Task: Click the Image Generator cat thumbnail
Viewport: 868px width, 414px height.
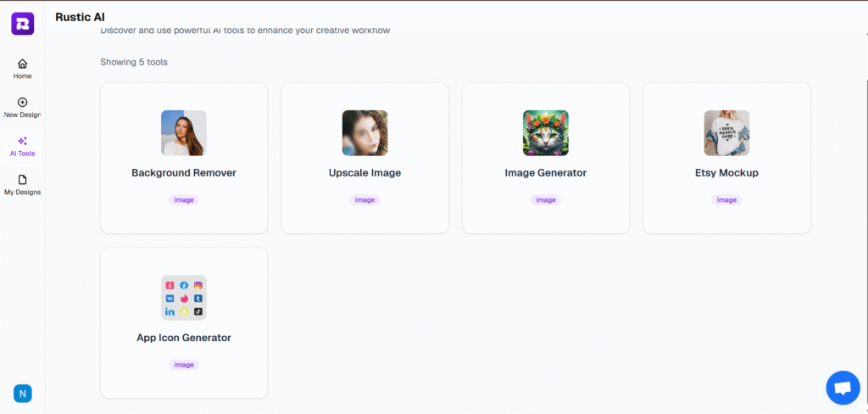Action: tap(546, 133)
